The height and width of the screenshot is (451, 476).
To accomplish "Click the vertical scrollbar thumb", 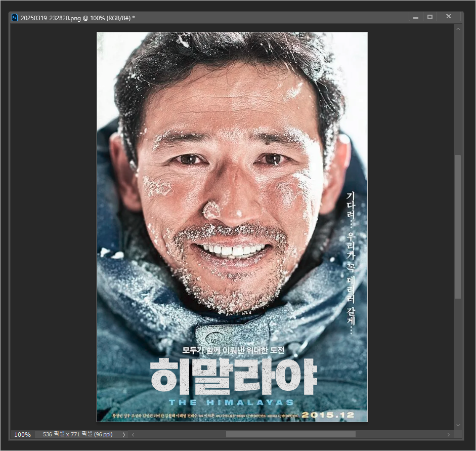I will click(x=458, y=227).
